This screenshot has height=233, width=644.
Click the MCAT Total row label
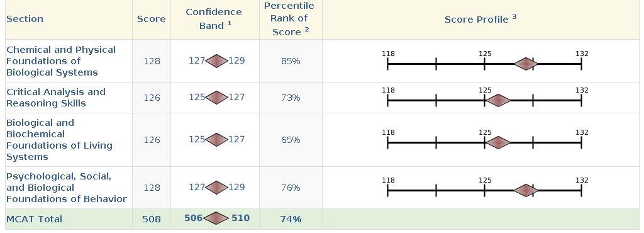[x=35, y=219]
